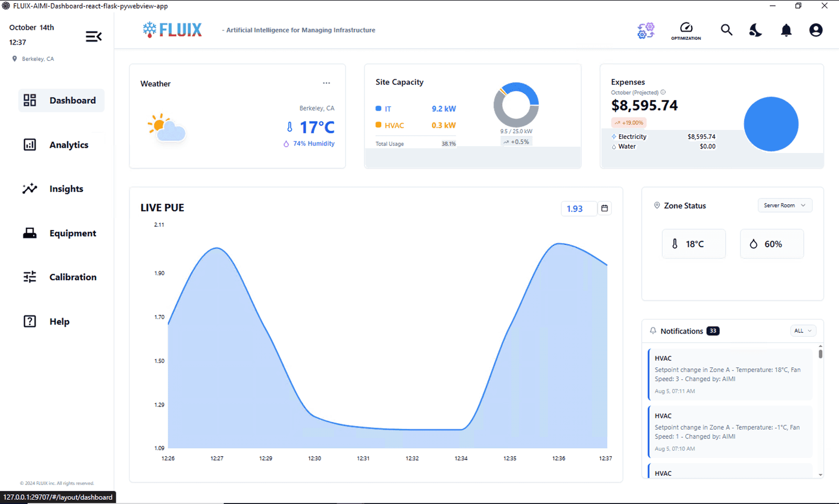Click the +0.5% capacity change badge
Viewport: 839px width, 504px height.
(516, 141)
